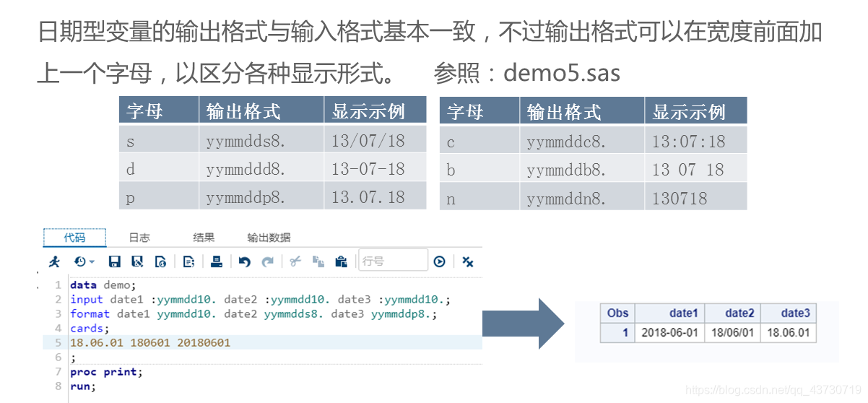Click the 行号 line number input field
This screenshot has height=403, width=868.
coord(393,261)
